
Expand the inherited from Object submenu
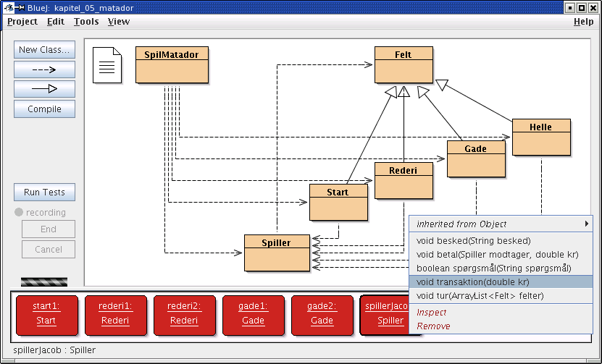pyautogui.click(x=501, y=224)
